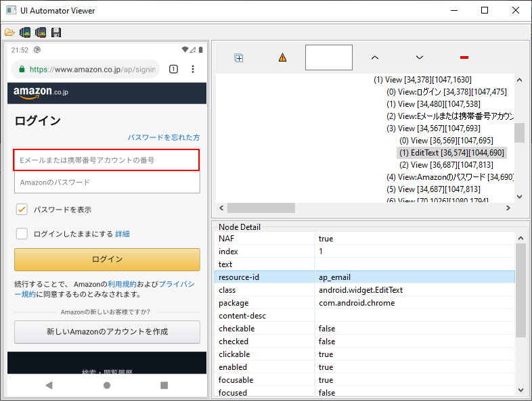Click the ap_email value cell
Image resolution: width=532 pixels, height=401 pixels.
coord(415,277)
